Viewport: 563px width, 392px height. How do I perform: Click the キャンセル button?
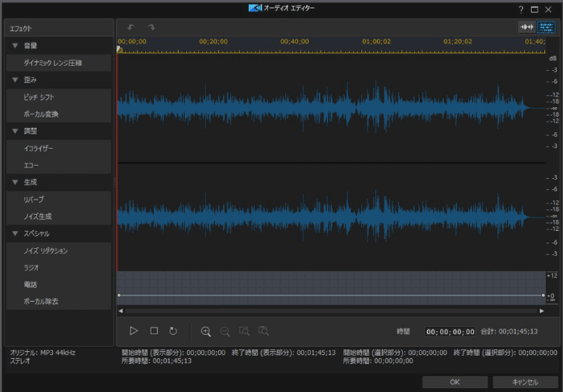coord(525,382)
